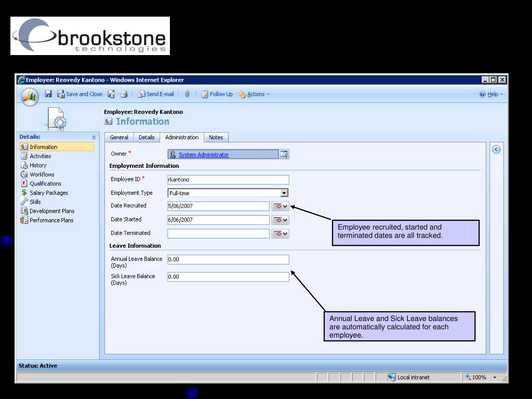Collapse the Details section chevron
The width and height of the screenshot is (532, 399).
point(94,137)
